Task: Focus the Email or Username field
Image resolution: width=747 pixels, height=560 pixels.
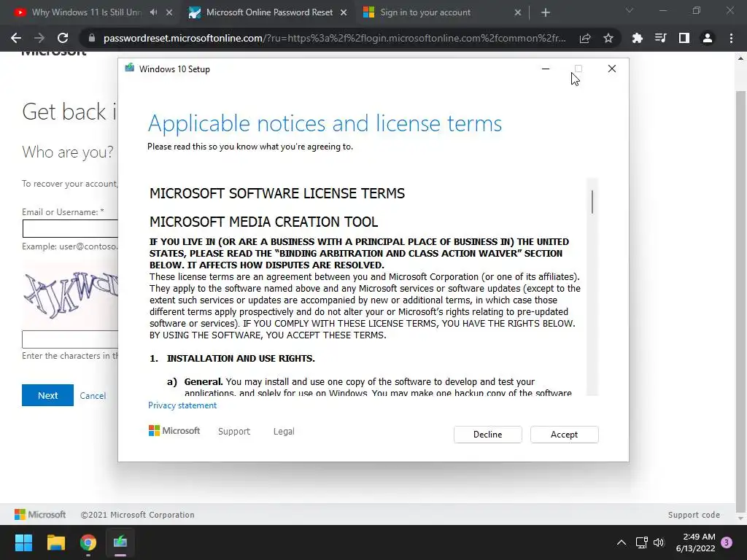Action: click(x=70, y=228)
